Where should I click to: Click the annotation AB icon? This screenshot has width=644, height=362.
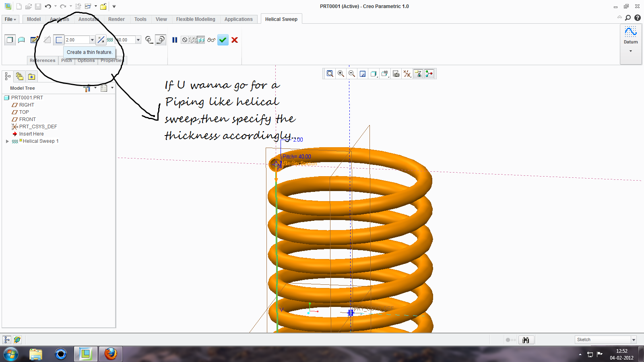[x=385, y=74]
